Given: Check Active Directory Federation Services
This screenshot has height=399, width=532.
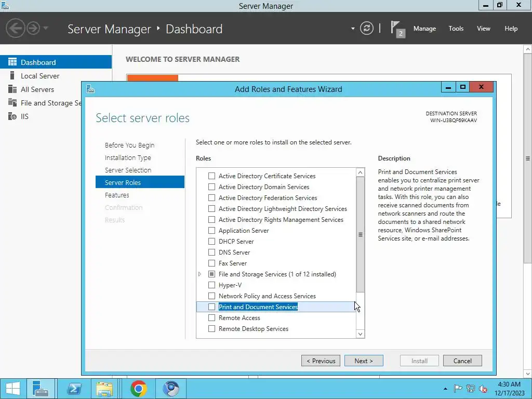Looking at the screenshot, I should (x=211, y=197).
